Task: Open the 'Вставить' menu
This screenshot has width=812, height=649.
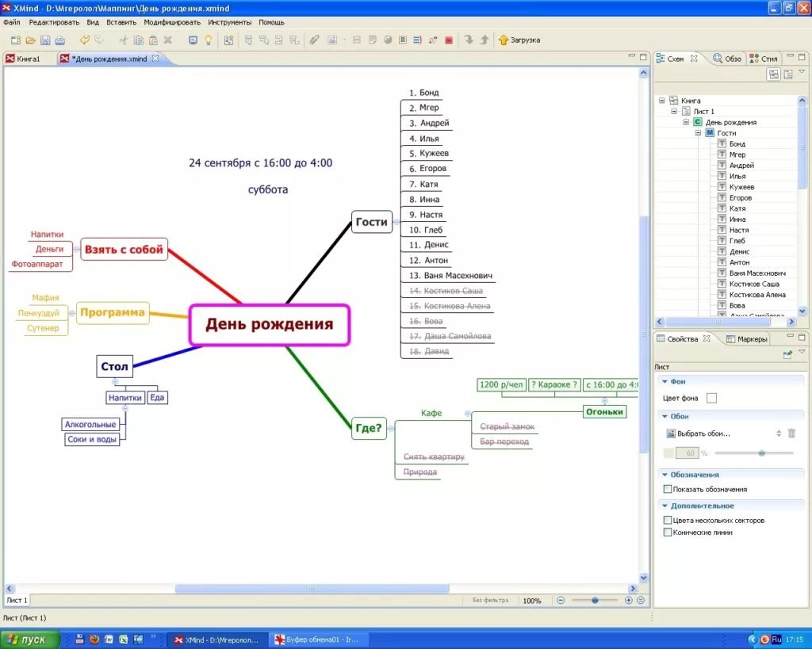Action: (121, 22)
